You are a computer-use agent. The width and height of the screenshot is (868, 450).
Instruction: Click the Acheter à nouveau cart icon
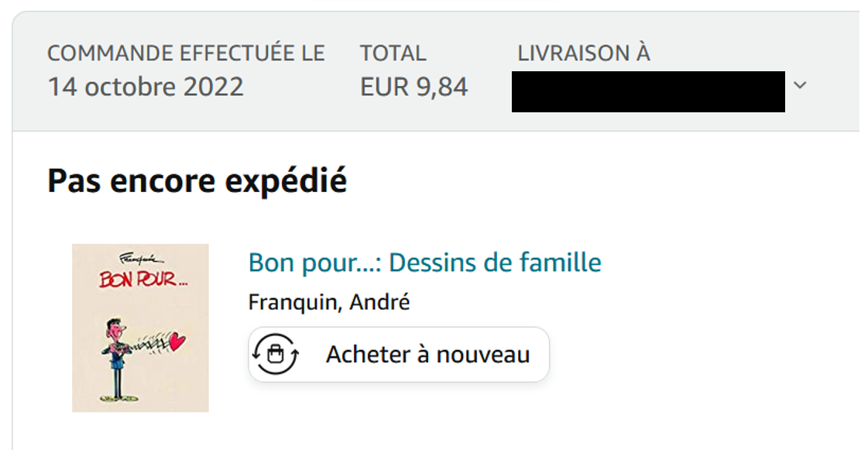[x=276, y=355]
